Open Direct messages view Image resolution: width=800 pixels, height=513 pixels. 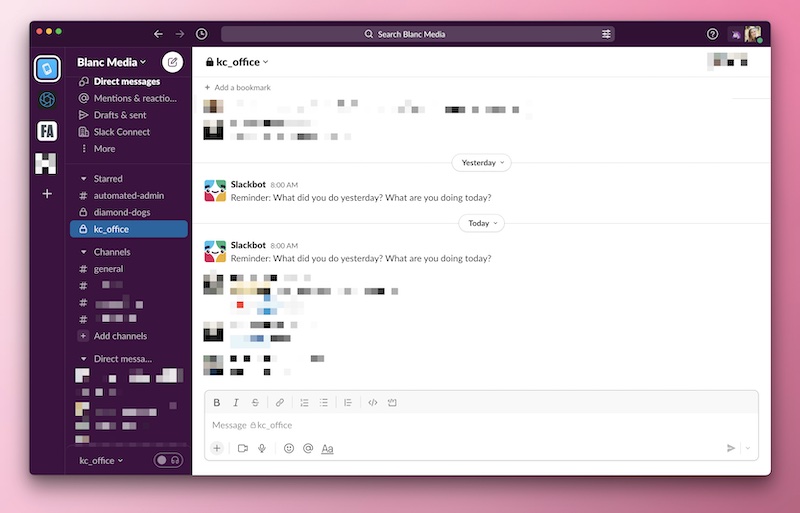(127, 82)
